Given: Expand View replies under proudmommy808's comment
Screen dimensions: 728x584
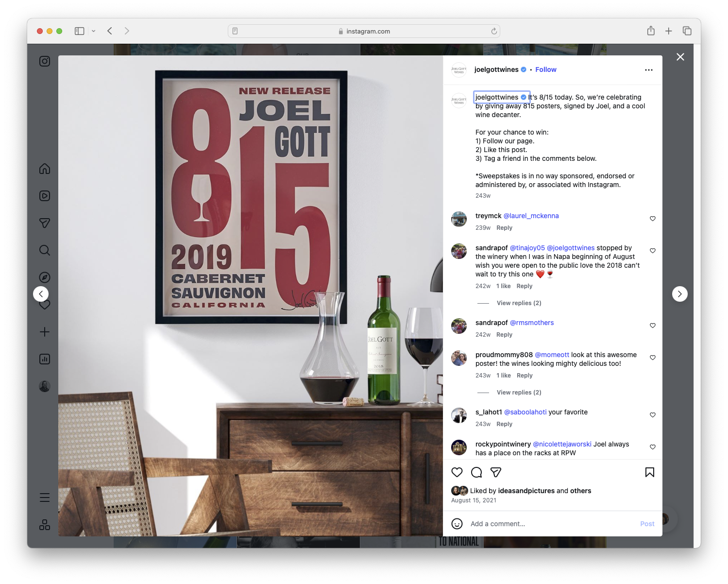Looking at the screenshot, I should (x=518, y=392).
